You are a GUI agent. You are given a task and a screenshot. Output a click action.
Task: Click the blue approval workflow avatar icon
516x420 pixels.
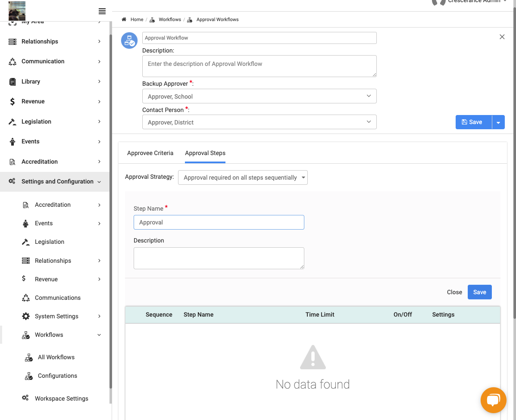[x=129, y=40]
